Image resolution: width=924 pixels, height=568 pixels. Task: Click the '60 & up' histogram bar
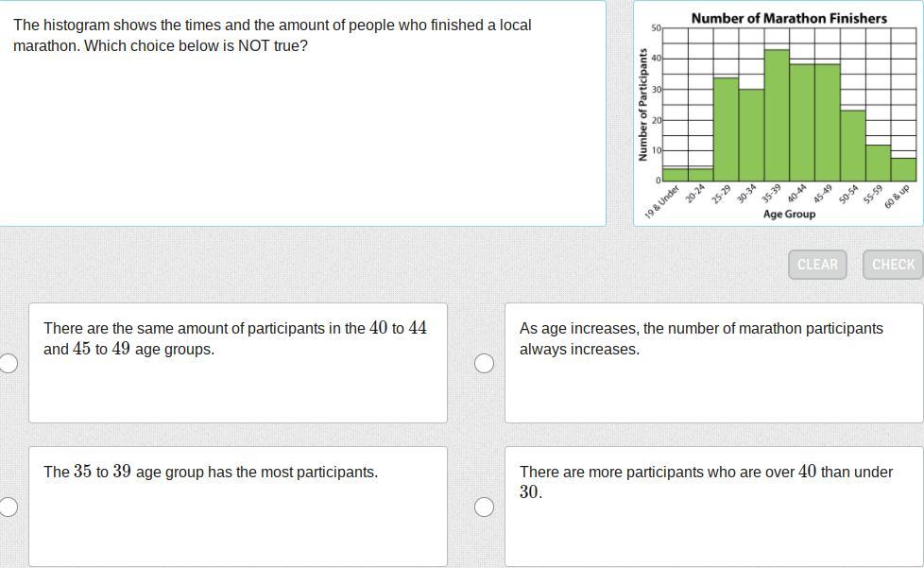[903, 169]
